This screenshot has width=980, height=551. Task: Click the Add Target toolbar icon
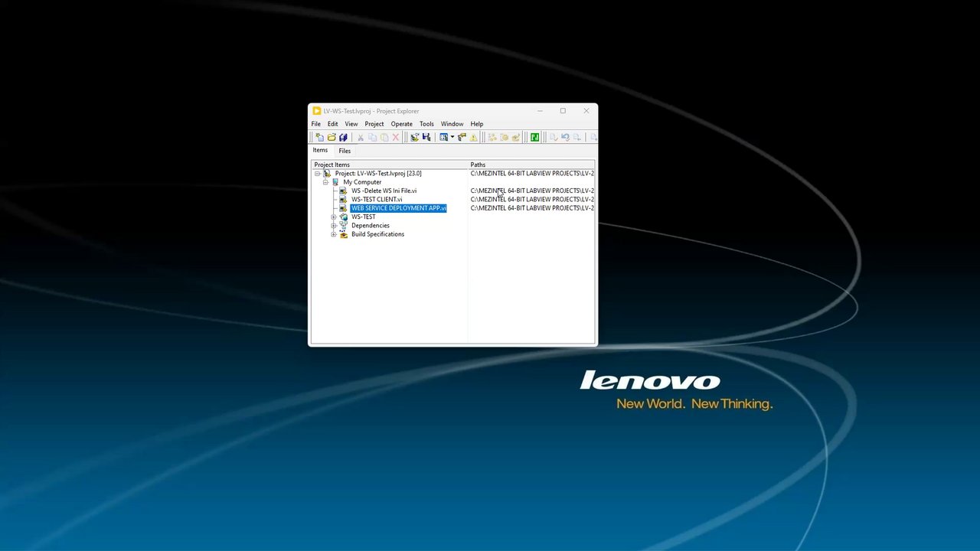pos(414,137)
